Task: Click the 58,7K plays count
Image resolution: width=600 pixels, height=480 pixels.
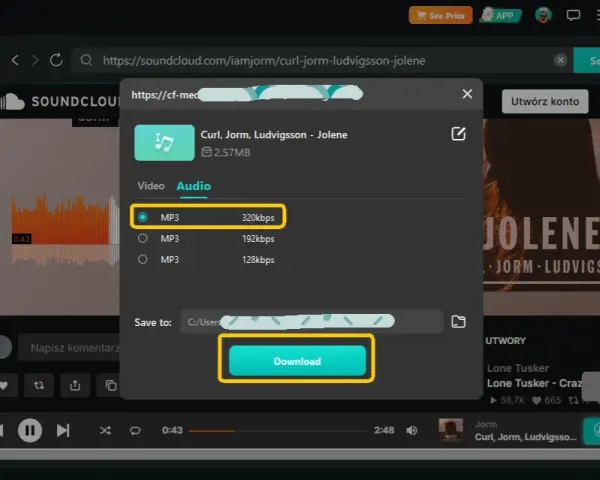Action: click(x=508, y=400)
